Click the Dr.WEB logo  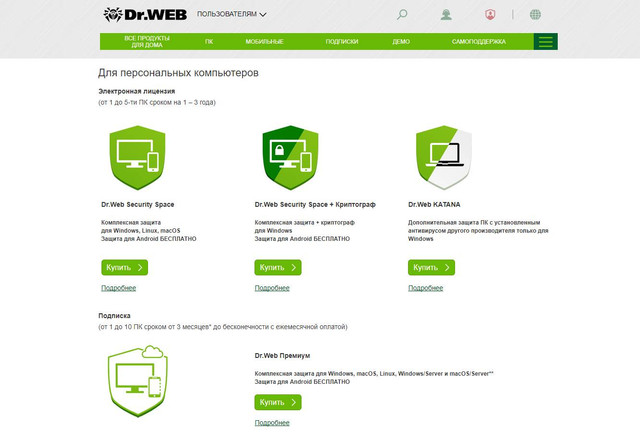click(145, 14)
